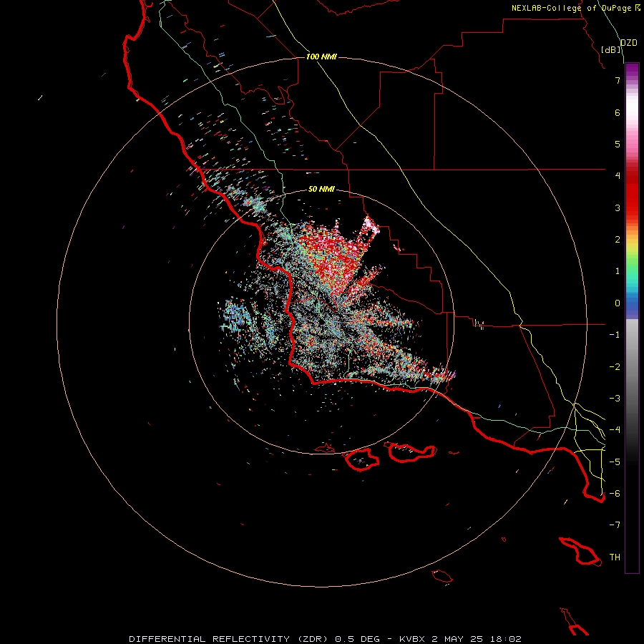The height and width of the screenshot is (644, 644).
Task: Click the TH threshold label
Action: pos(615,557)
